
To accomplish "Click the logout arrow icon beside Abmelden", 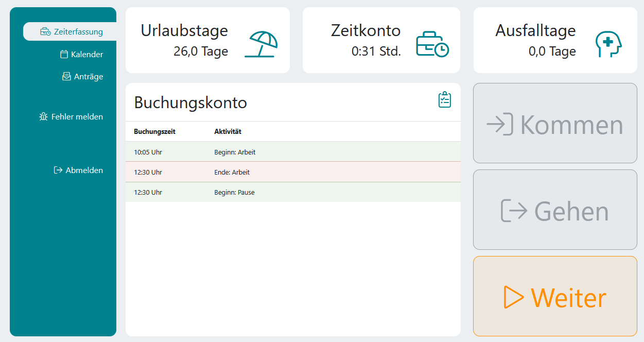I will 58,170.
